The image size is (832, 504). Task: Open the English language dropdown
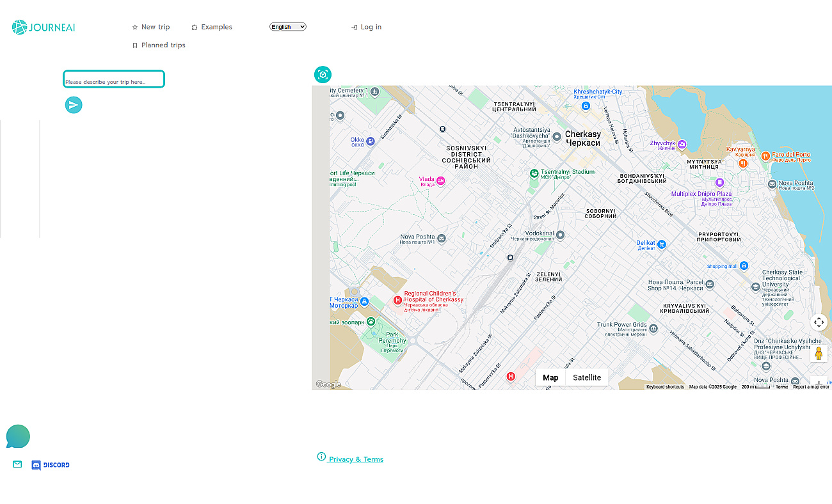click(288, 27)
